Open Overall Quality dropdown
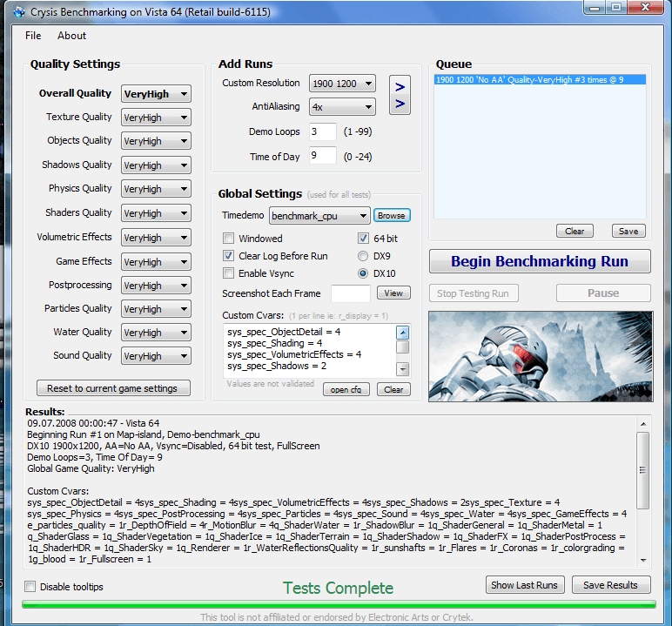This screenshot has width=672, height=626. click(156, 94)
